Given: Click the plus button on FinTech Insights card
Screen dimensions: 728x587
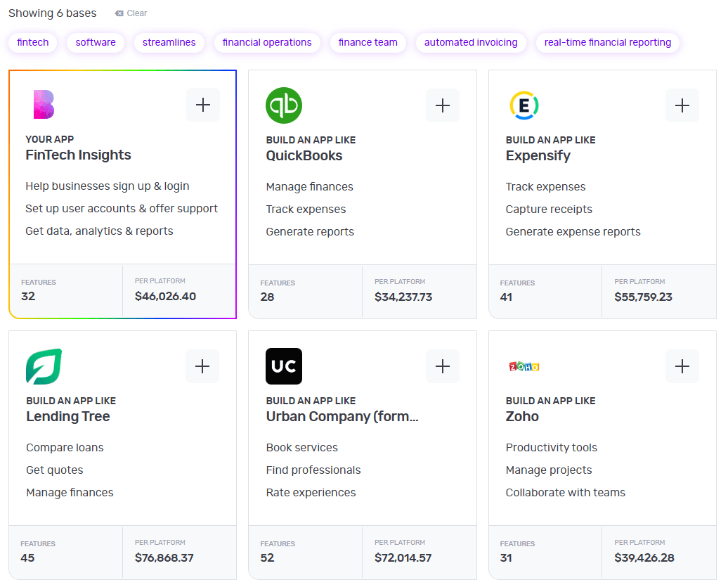Looking at the screenshot, I should point(203,105).
